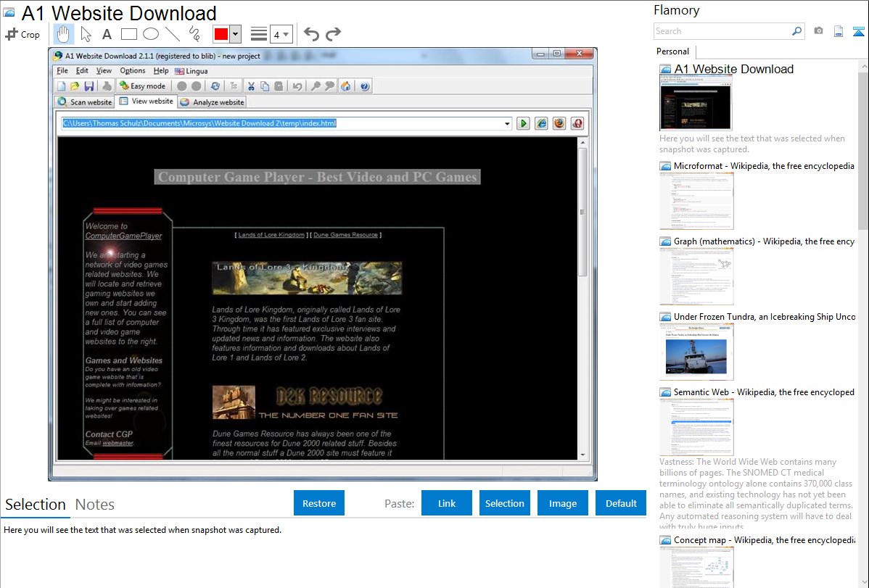Click the Save project floppy icon
The image size is (869, 588).
88,86
